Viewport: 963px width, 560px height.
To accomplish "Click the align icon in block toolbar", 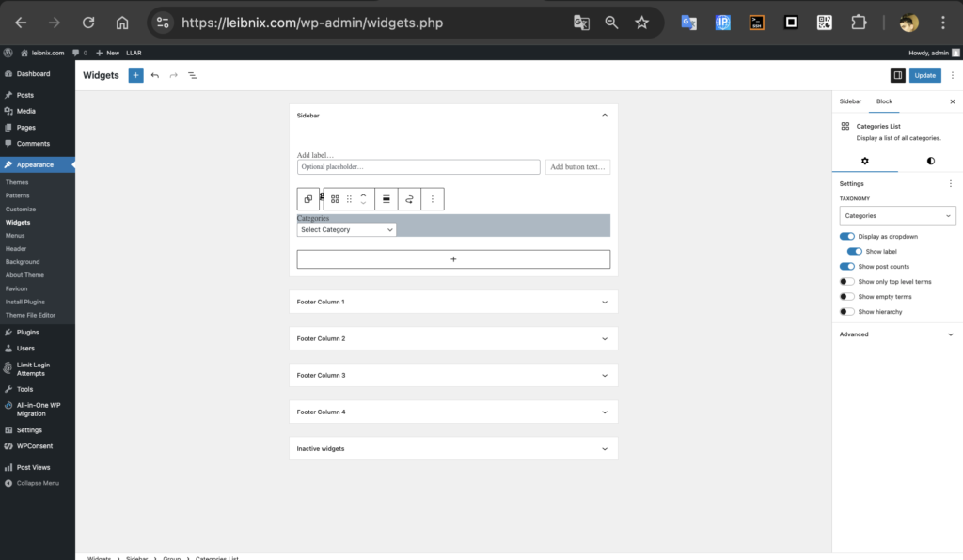I will click(x=386, y=199).
